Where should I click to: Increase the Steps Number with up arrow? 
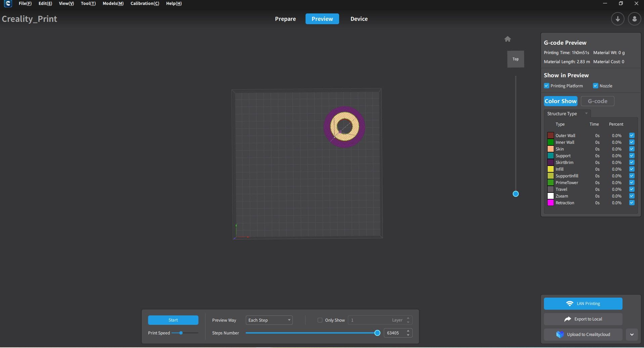[x=408, y=331]
